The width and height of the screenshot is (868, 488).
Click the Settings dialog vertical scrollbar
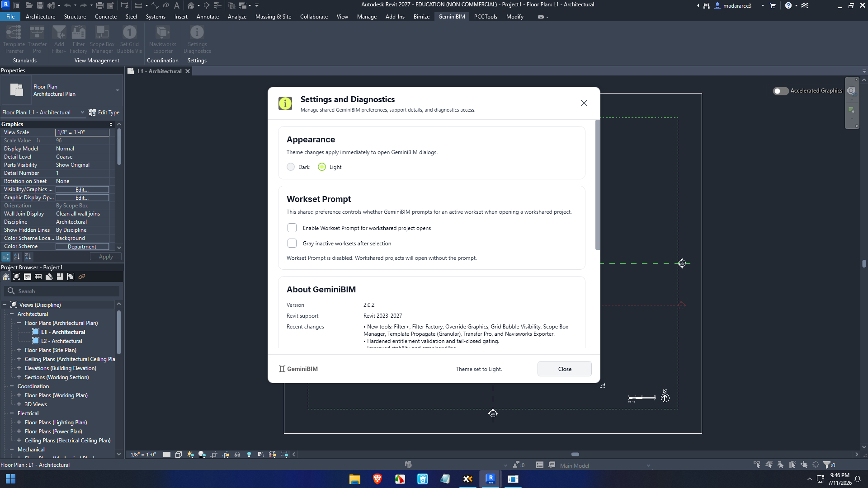pos(598,185)
